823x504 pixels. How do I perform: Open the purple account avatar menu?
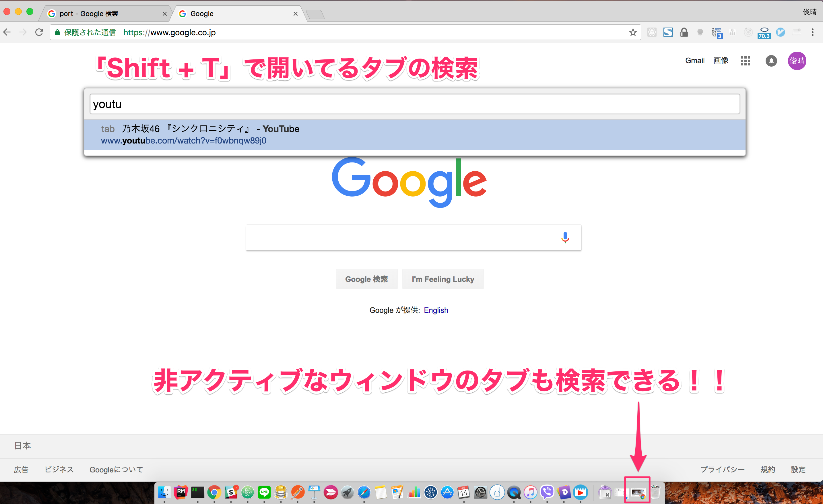coord(797,61)
